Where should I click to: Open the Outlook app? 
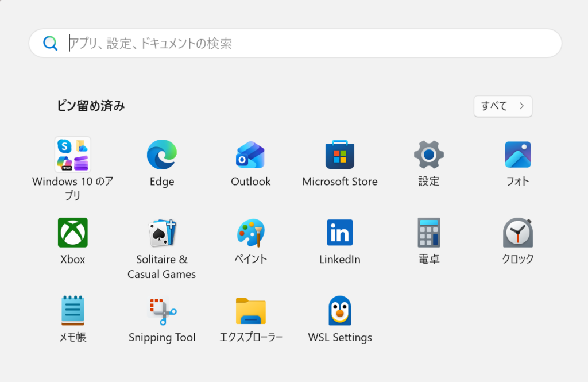[x=251, y=155]
